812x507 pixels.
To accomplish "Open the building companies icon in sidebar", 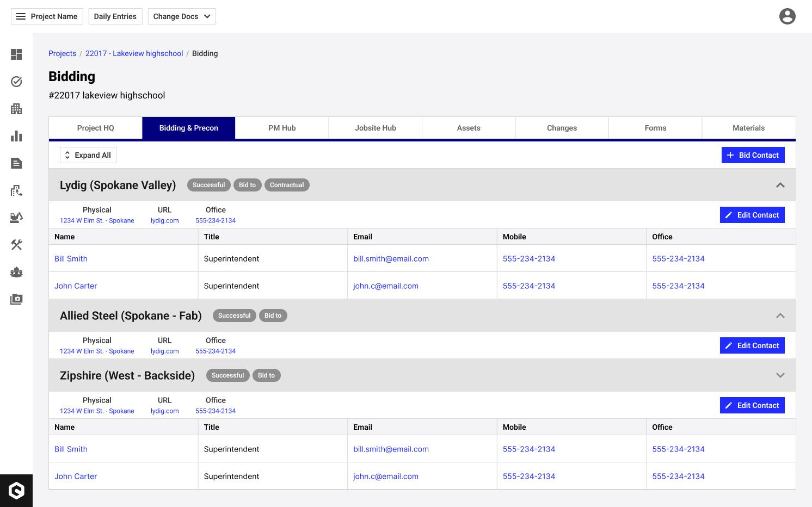I will click(16, 109).
